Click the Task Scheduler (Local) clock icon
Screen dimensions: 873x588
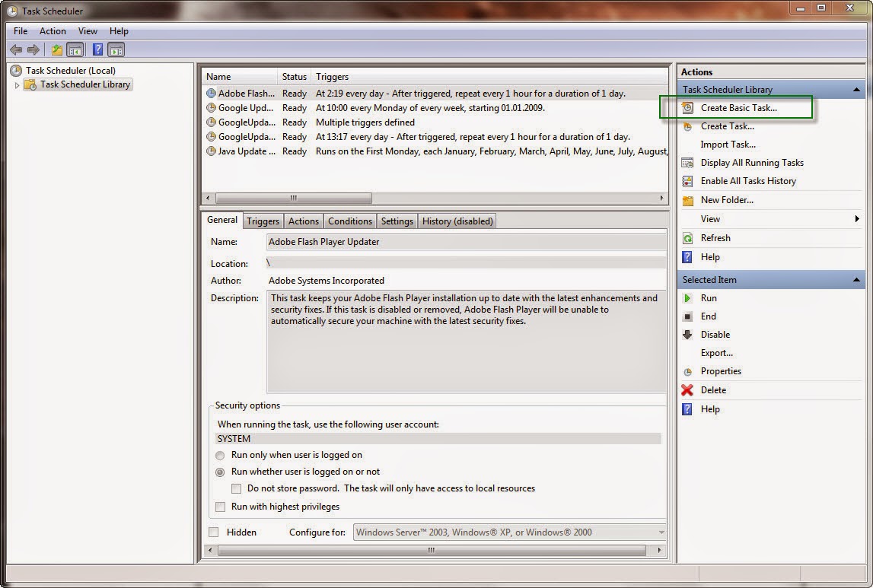click(x=16, y=71)
